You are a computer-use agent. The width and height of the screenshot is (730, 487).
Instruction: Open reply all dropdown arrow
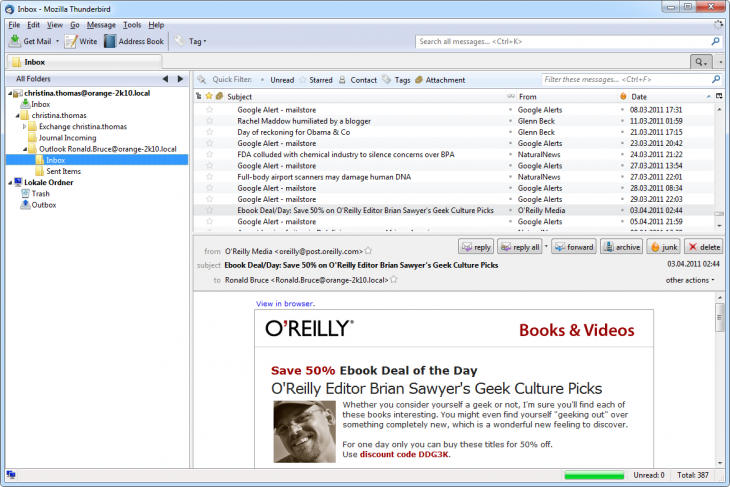click(x=546, y=246)
